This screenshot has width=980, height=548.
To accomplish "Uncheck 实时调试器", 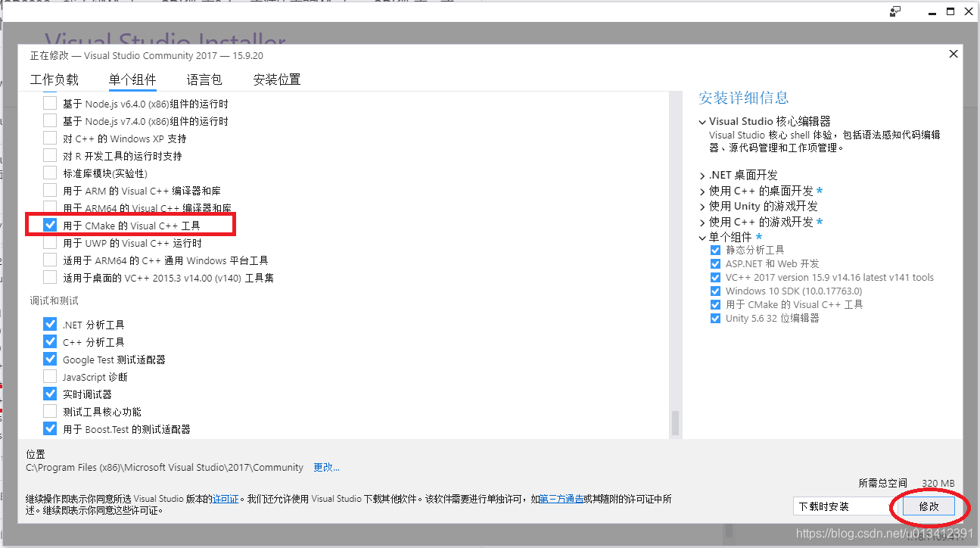I will point(50,394).
